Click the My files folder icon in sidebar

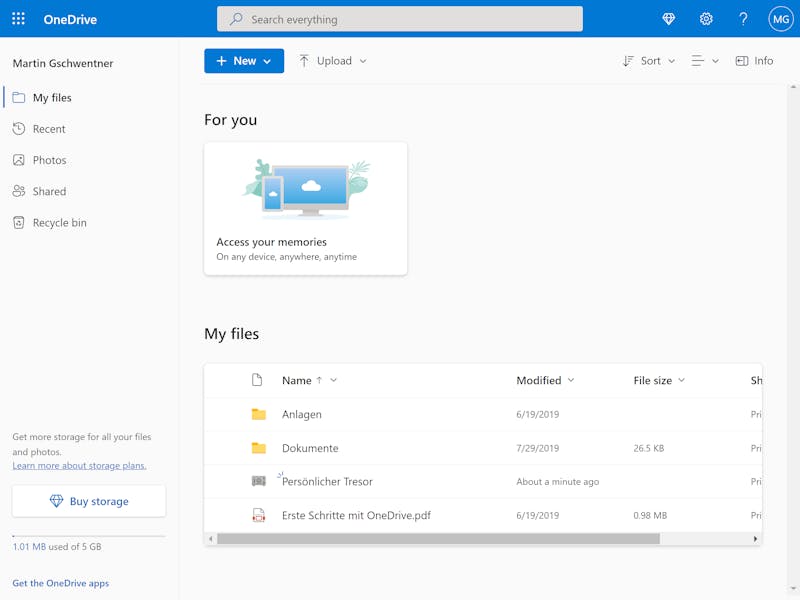(x=19, y=97)
